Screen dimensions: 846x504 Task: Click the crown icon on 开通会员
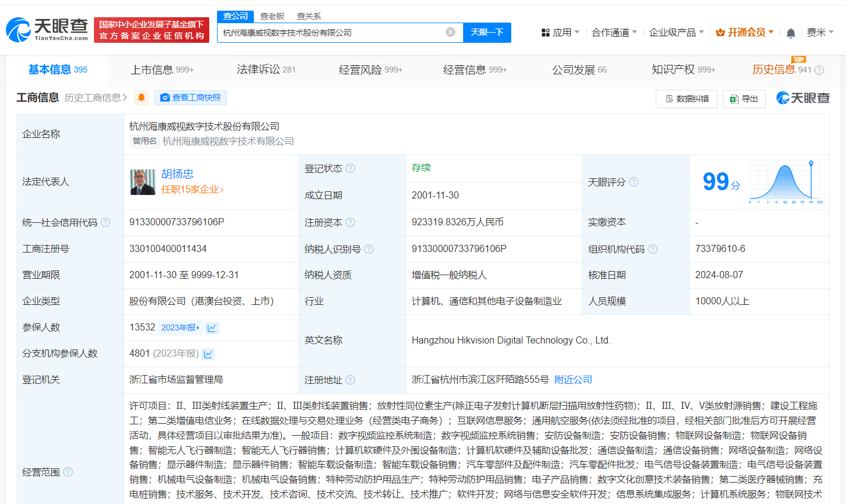tap(720, 32)
